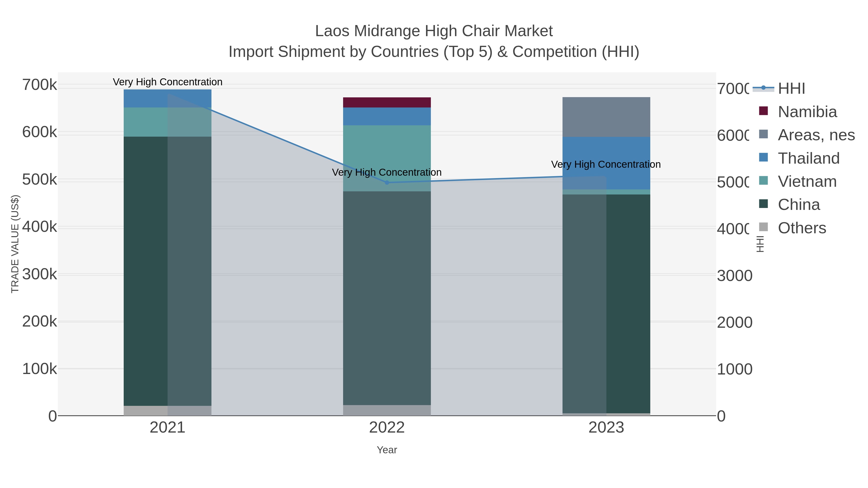The height and width of the screenshot is (488, 868).
Task: Click the 3000 HHI axis tick
Action: (735, 275)
